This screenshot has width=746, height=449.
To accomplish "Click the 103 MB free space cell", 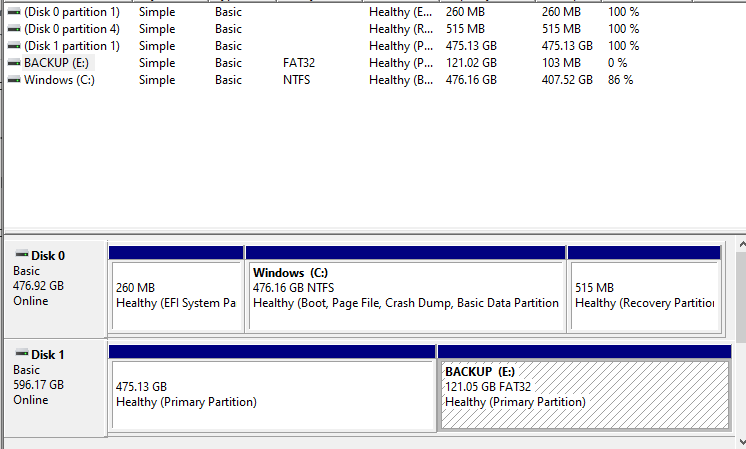I will coord(561,63).
